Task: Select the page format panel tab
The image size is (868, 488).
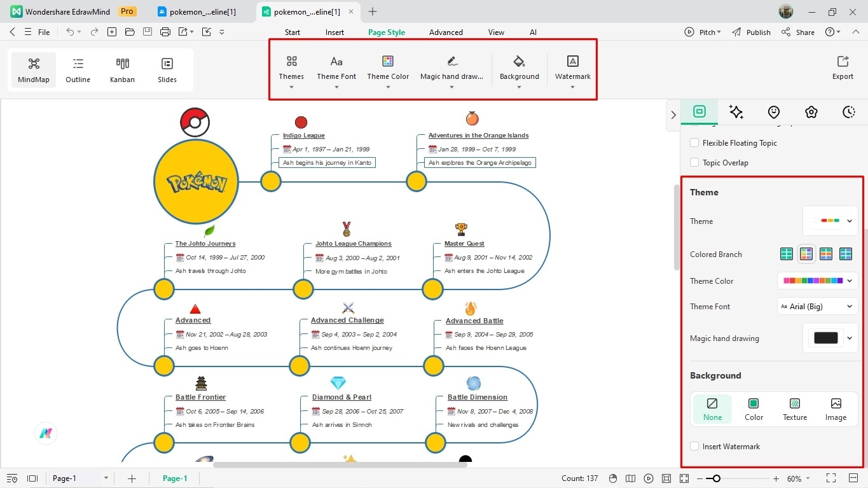Action: click(x=699, y=112)
